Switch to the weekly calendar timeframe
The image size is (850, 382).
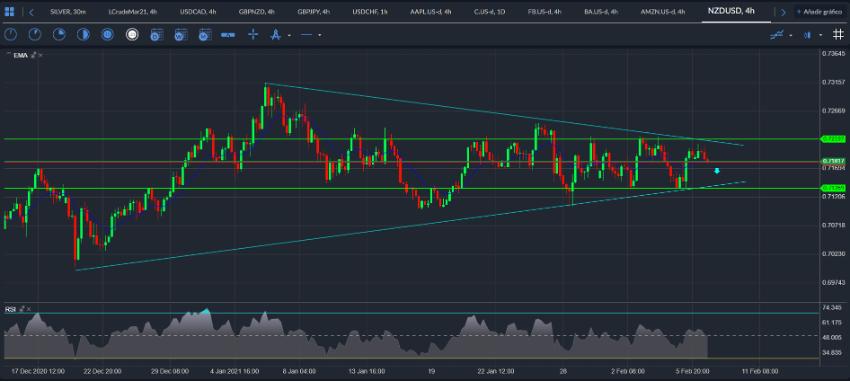point(181,35)
